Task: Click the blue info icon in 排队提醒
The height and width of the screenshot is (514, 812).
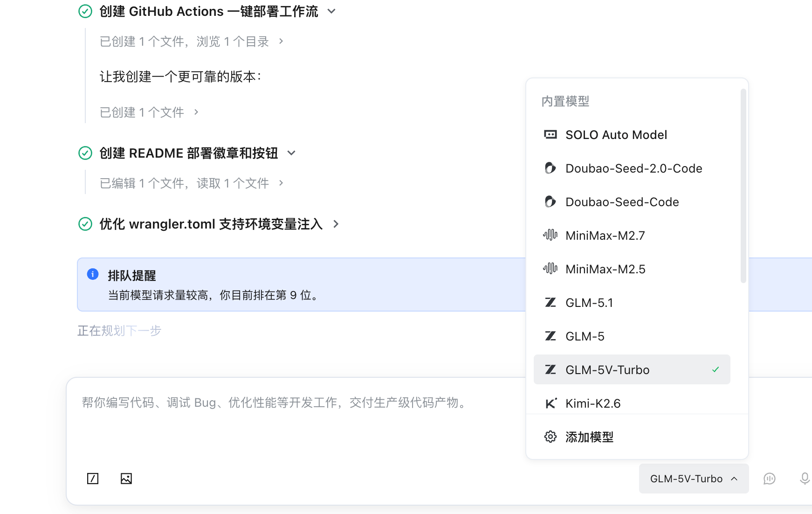Action: [93, 274]
